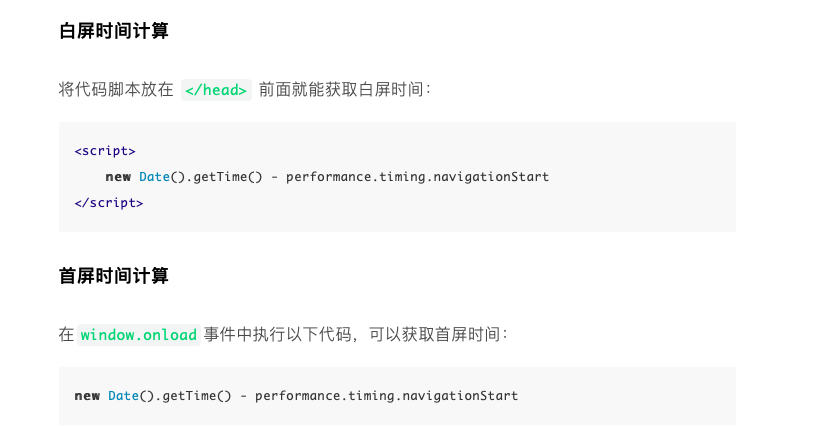Click the green window.onload inline code
820x426 pixels.
pos(139,335)
